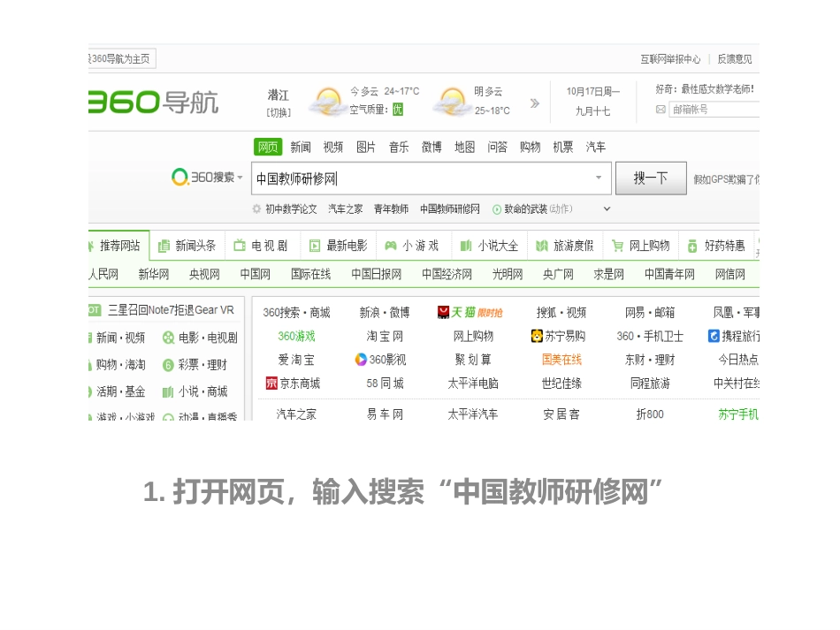Click the 苏宁易购 lion icon
Image resolution: width=840 pixels, height=630 pixels.
(x=537, y=336)
